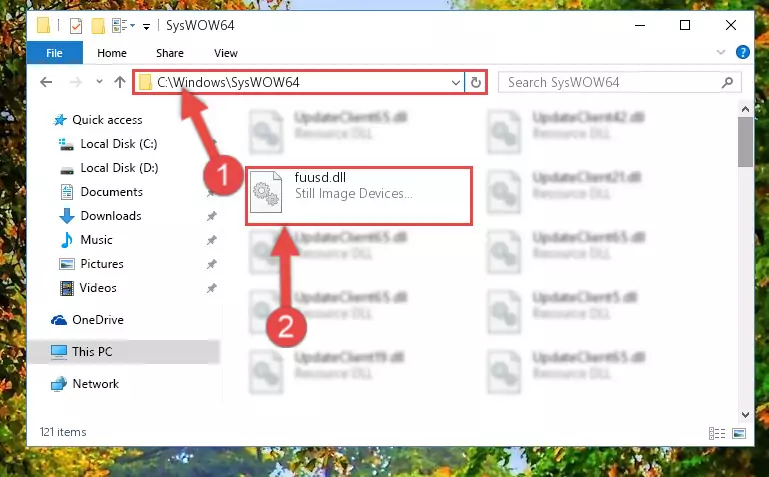The image size is (769, 477).
Task: Select OneDrive in navigation pane
Action: pyautogui.click(x=98, y=320)
